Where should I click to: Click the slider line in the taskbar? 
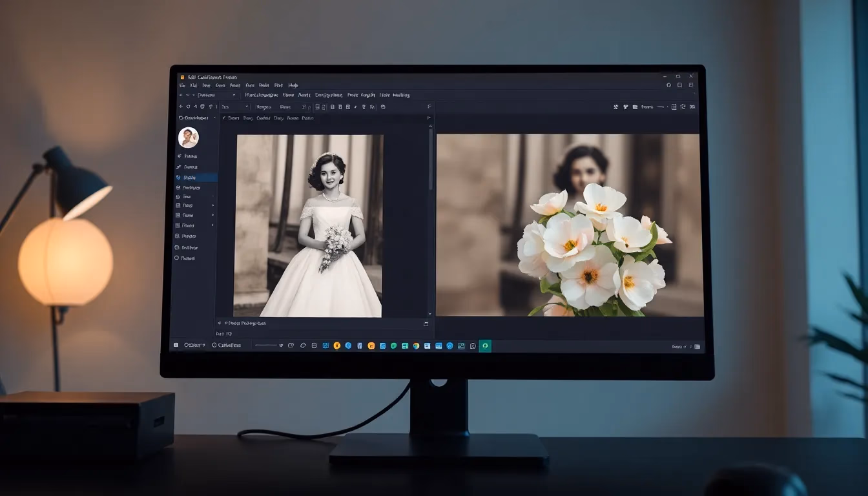tap(265, 346)
